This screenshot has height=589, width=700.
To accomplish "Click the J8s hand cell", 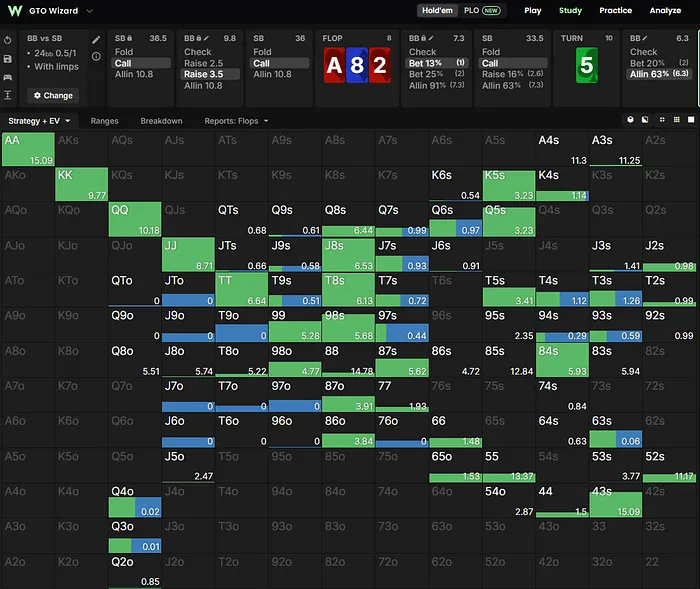I will [348, 255].
